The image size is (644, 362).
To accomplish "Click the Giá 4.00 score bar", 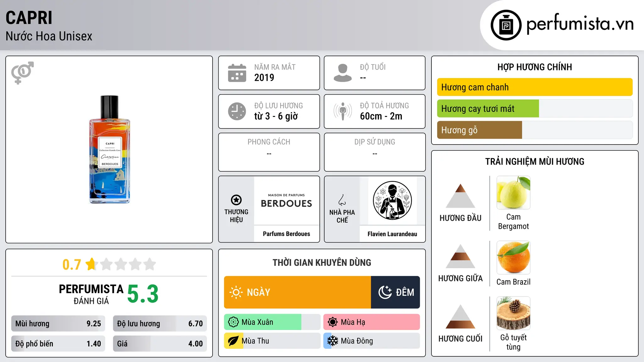I will (160, 344).
